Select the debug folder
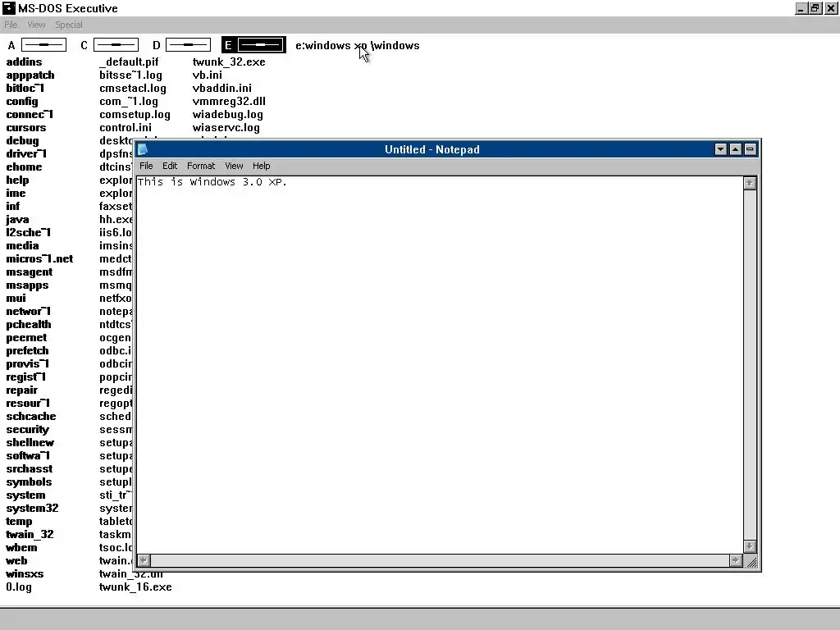 click(x=22, y=141)
